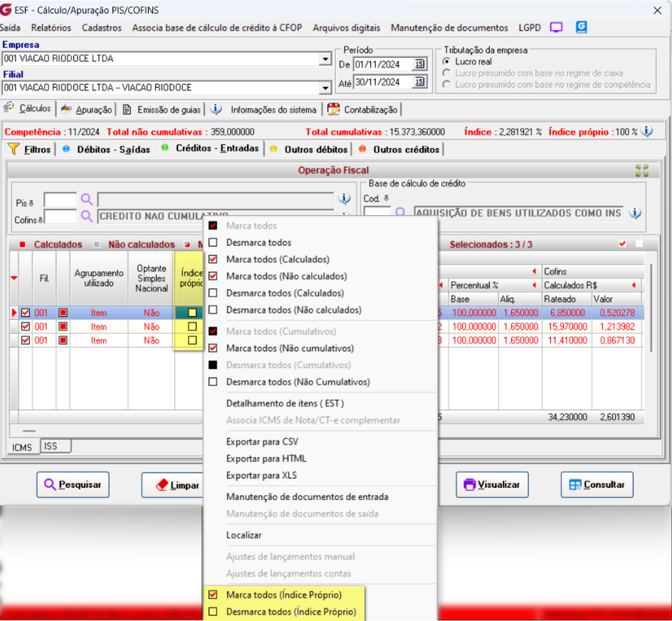Click magnifier icon next to Cod. field
The width and height of the screenshot is (672, 621).
coord(400,212)
